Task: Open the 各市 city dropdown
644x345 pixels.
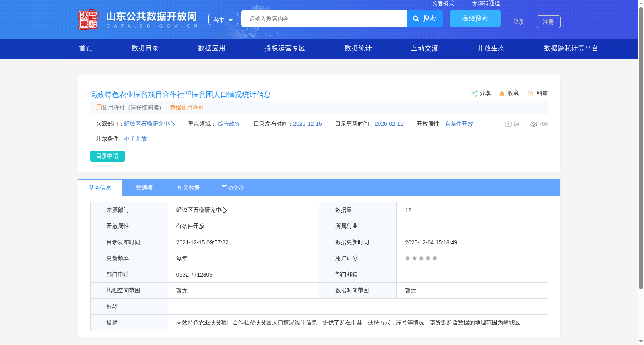Action: pyautogui.click(x=223, y=20)
